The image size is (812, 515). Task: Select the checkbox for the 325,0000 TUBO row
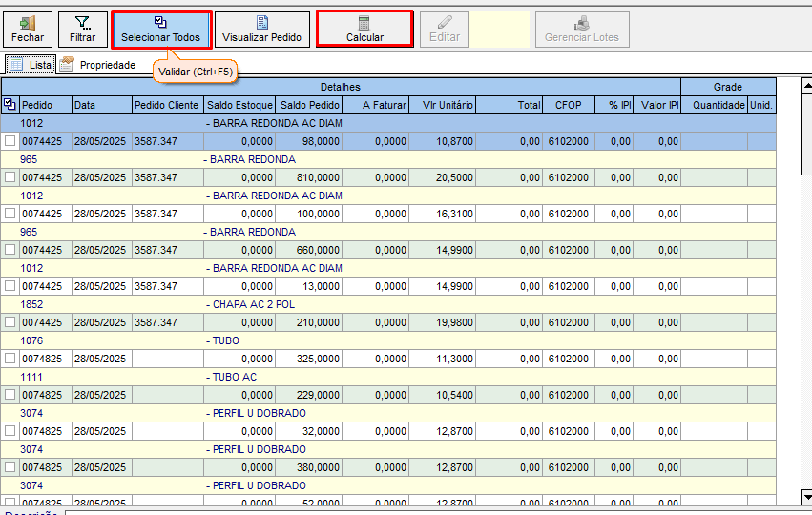[10, 359]
